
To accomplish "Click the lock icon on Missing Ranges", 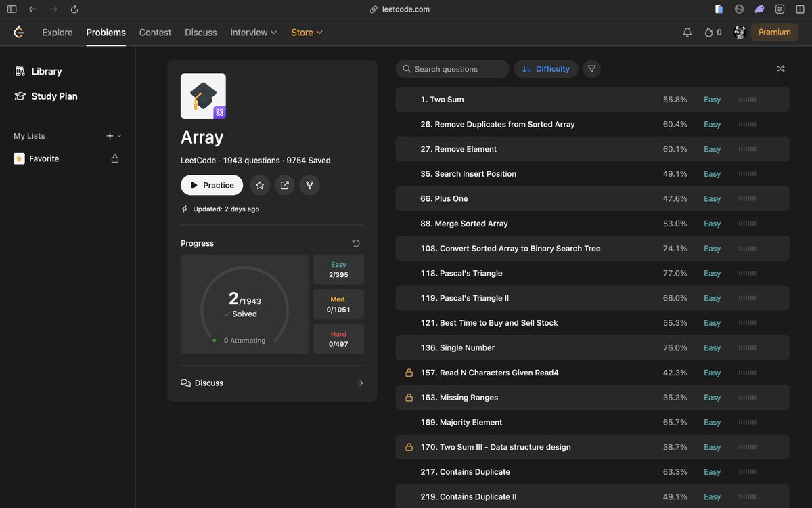I will (x=409, y=398).
